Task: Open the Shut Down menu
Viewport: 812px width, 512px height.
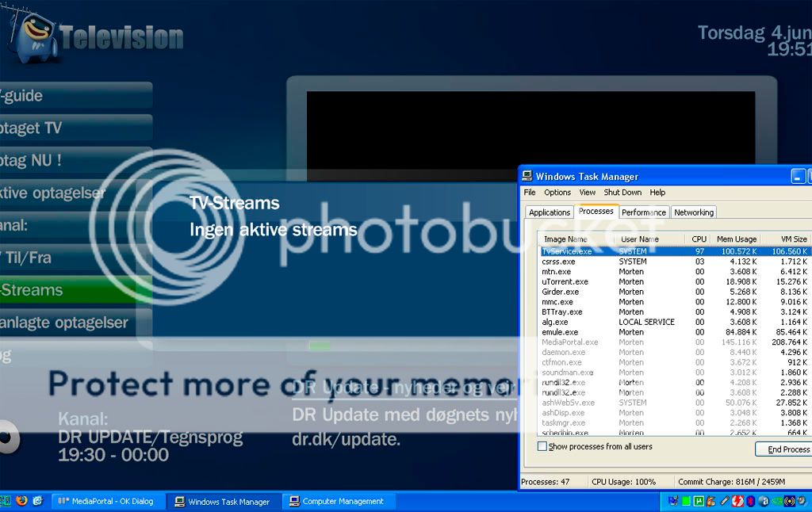Action: tap(623, 192)
